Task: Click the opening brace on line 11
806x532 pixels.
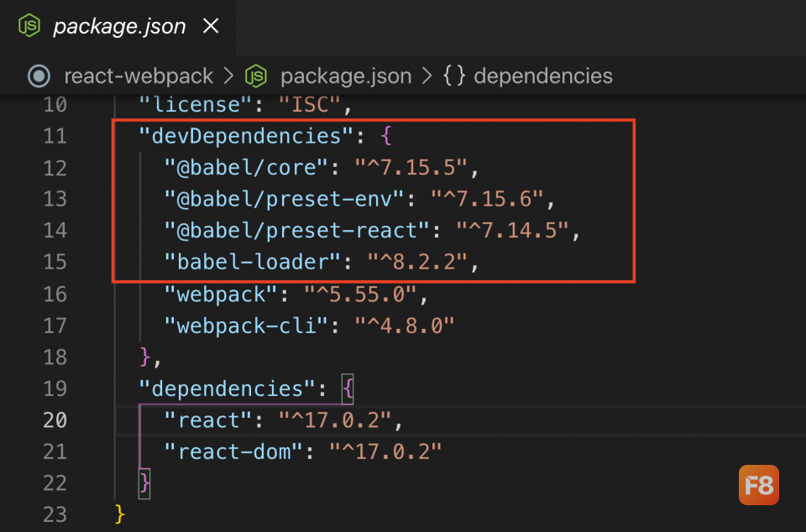Action: point(386,136)
